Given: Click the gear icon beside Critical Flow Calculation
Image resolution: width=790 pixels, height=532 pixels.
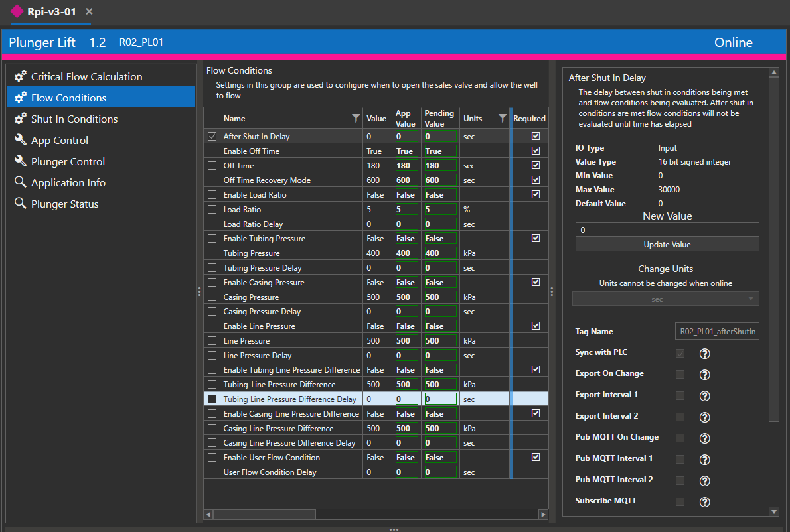Looking at the screenshot, I should pyautogui.click(x=20, y=76).
